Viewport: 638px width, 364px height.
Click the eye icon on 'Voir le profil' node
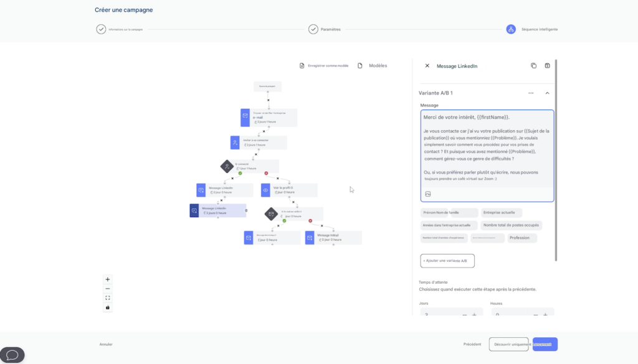[x=265, y=189]
